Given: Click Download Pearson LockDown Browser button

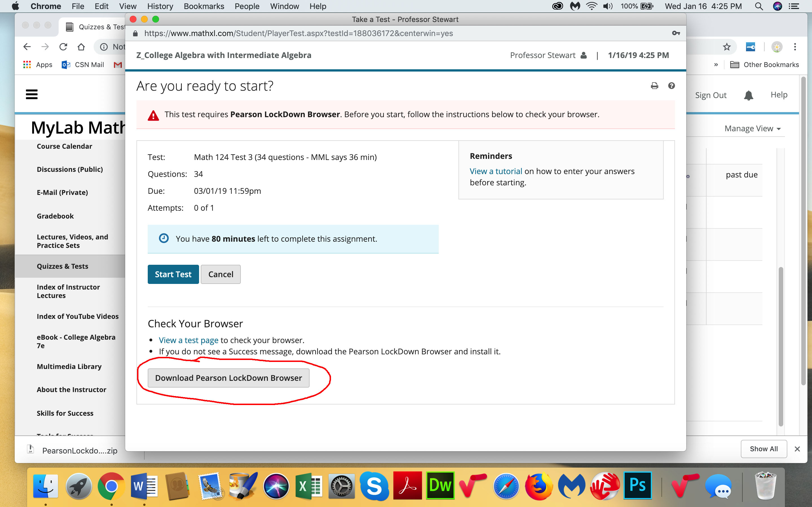Looking at the screenshot, I should point(228,378).
